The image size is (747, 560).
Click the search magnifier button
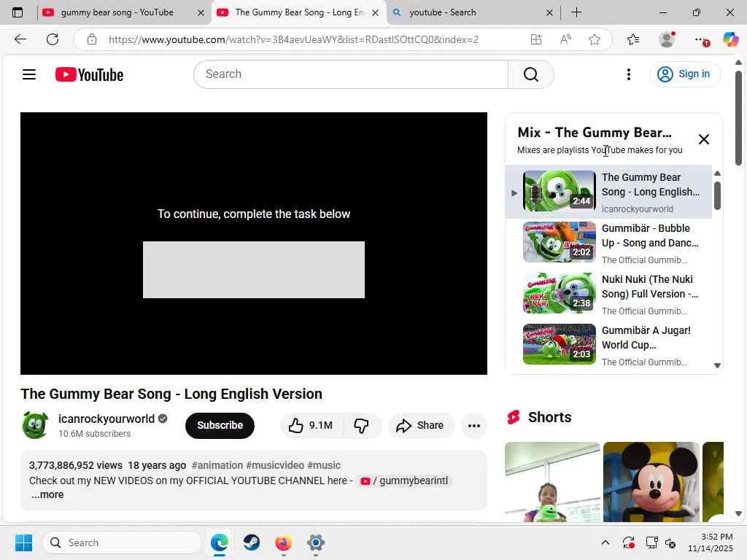coord(531,74)
